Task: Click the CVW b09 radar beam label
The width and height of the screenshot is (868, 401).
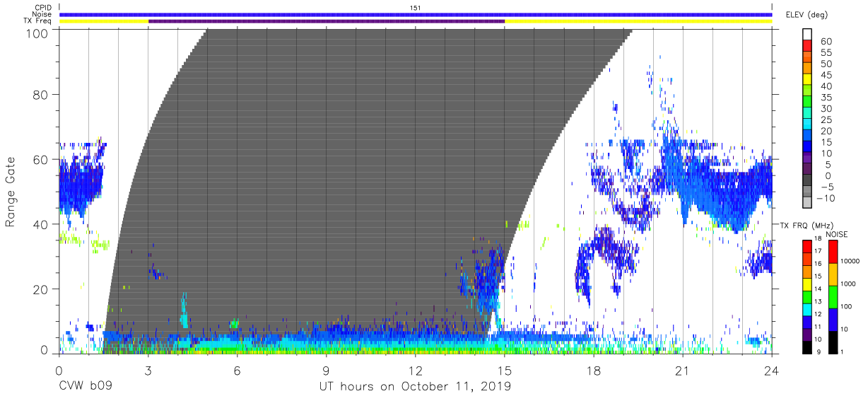Action: tap(84, 386)
